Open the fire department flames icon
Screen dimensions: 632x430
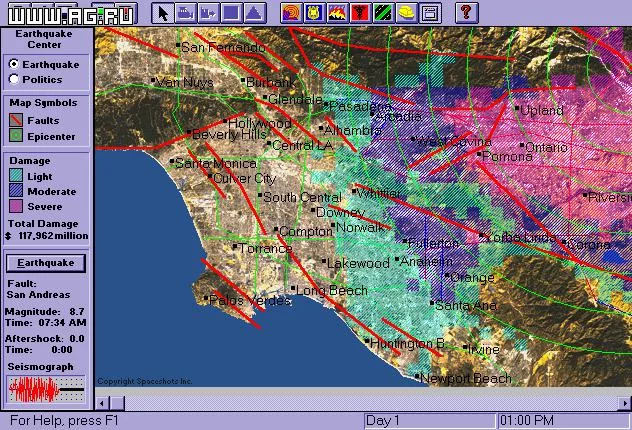337,13
